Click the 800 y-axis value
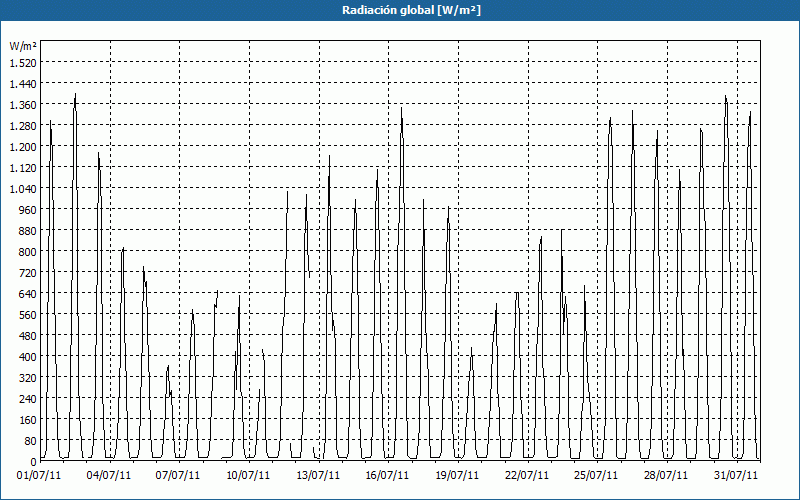 (x=28, y=252)
